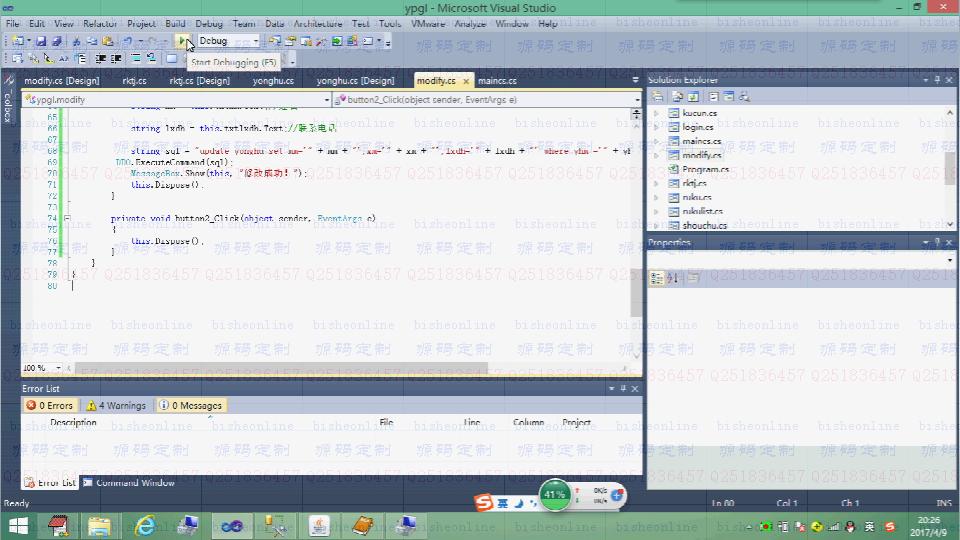Switch to the Command Window tab
The width and height of the screenshot is (960, 540).
click(x=129, y=482)
